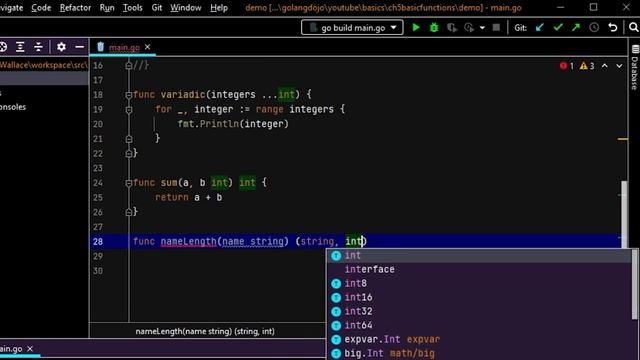The height and width of the screenshot is (360, 640).
Task: Click the profiler run icon
Action: pyautogui.click(x=469, y=27)
